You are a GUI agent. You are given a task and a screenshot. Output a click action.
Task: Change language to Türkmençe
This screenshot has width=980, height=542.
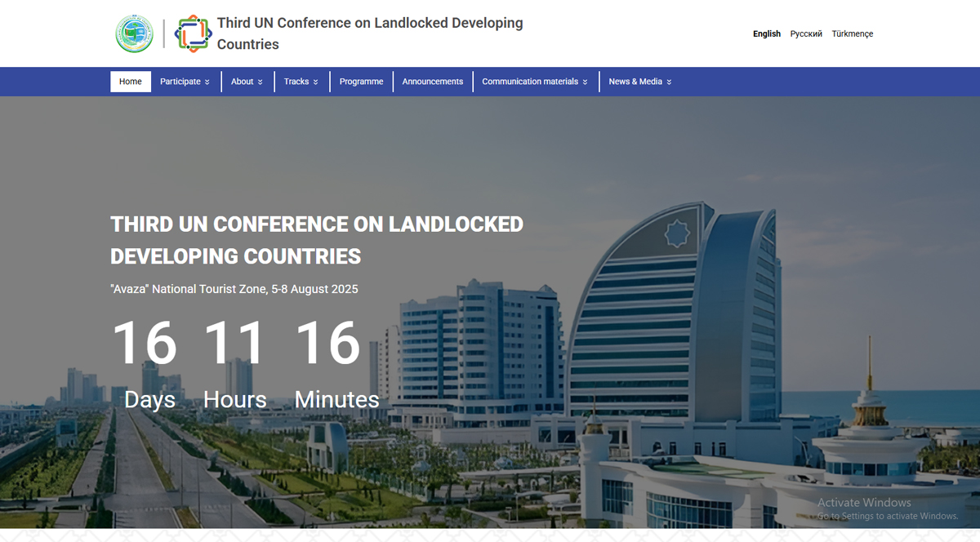pyautogui.click(x=852, y=34)
